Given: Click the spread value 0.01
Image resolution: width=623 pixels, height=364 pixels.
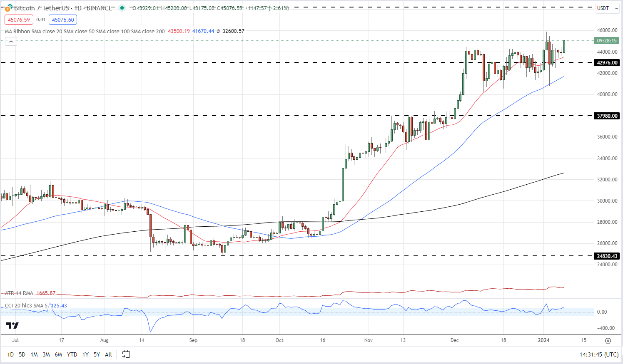Looking at the screenshot, I should [x=41, y=20].
